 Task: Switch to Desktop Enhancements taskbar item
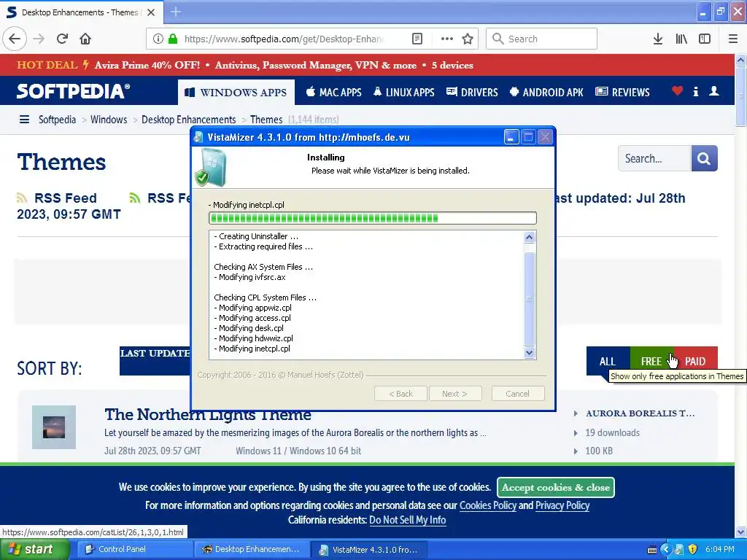click(x=252, y=550)
